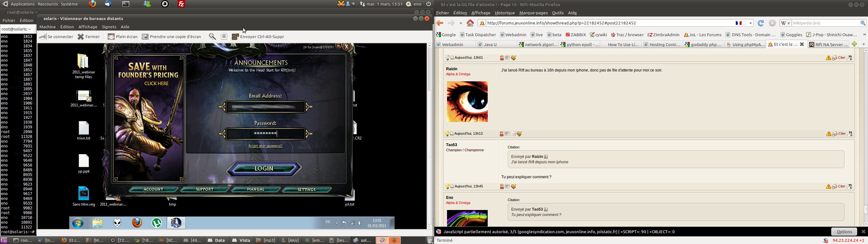Click the Action Center flag in the remote tray
Screen dimensions: 868x244
[x=344, y=223]
